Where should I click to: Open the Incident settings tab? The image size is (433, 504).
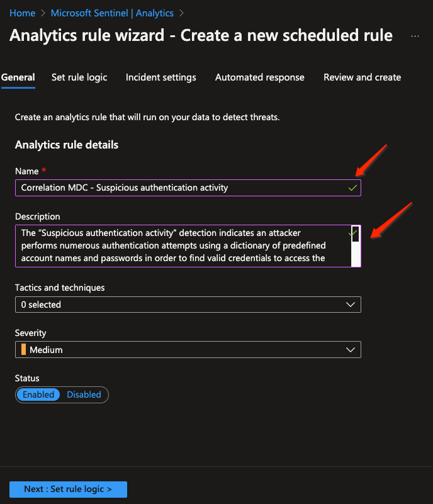click(x=160, y=77)
